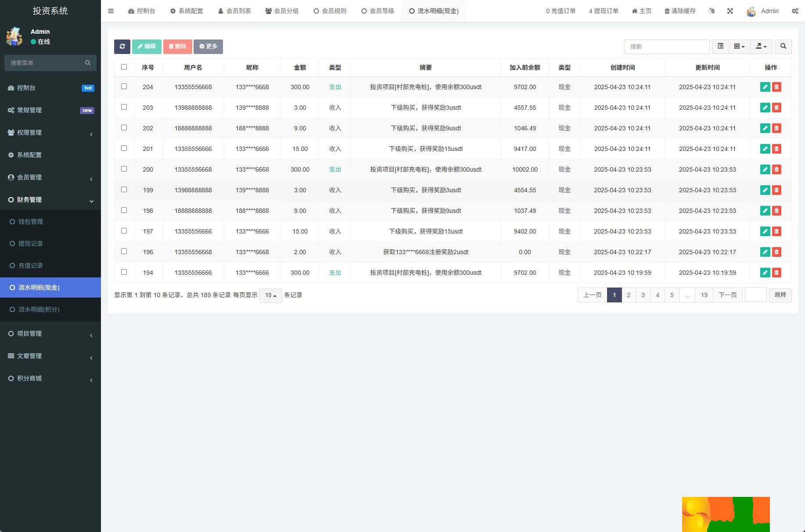Open 提现记录 in sidebar
This screenshot has width=805, height=532.
point(31,244)
